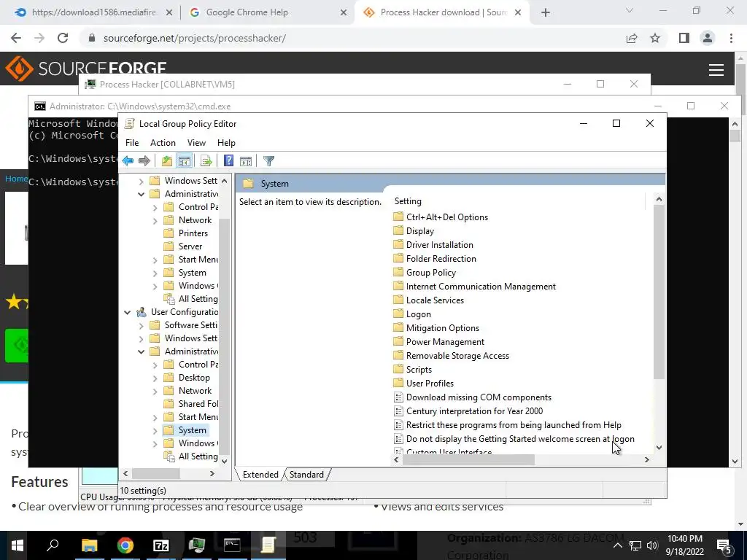Switch to the Extended tab
The height and width of the screenshot is (560, 747).
point(260,474)
